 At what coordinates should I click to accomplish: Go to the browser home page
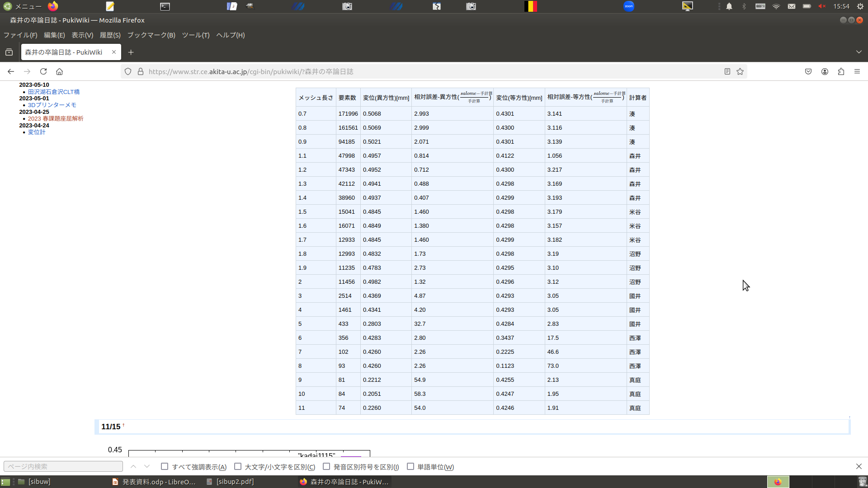click(x=59, y=71)
